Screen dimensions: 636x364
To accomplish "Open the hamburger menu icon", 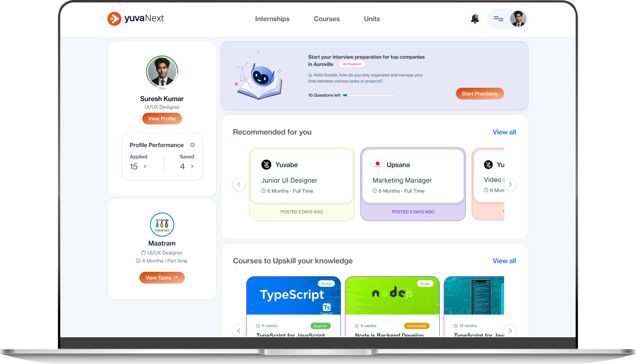I will click(498, 19).
